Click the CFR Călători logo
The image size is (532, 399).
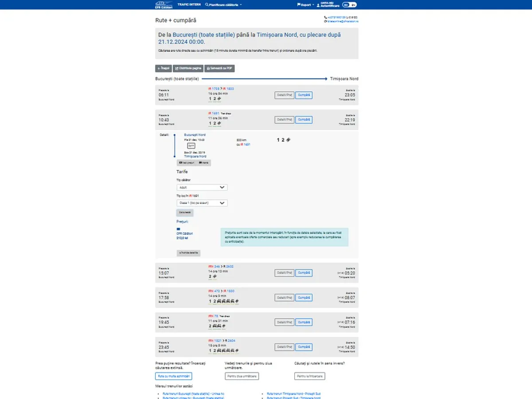coord(163,5)
